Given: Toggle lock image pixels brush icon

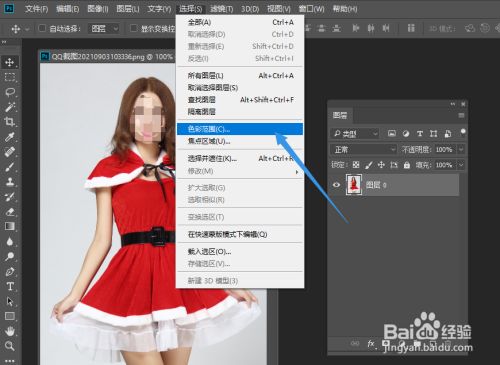Looking at the screenshot, I should point(369,165).
